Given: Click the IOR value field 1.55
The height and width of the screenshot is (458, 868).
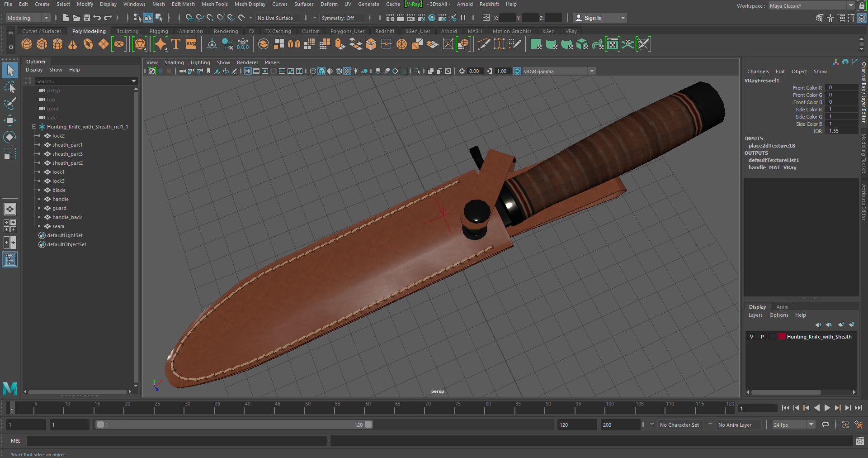Looking at the screenshot, I should (x=841, y=131).
